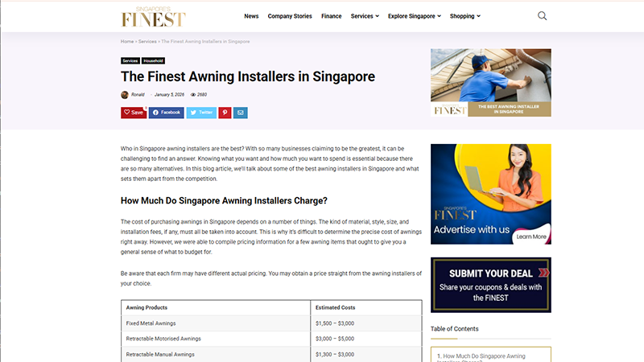Click the date January 5, 2026
This screenshot has height=362, width=644.
[x=169, y=95]
